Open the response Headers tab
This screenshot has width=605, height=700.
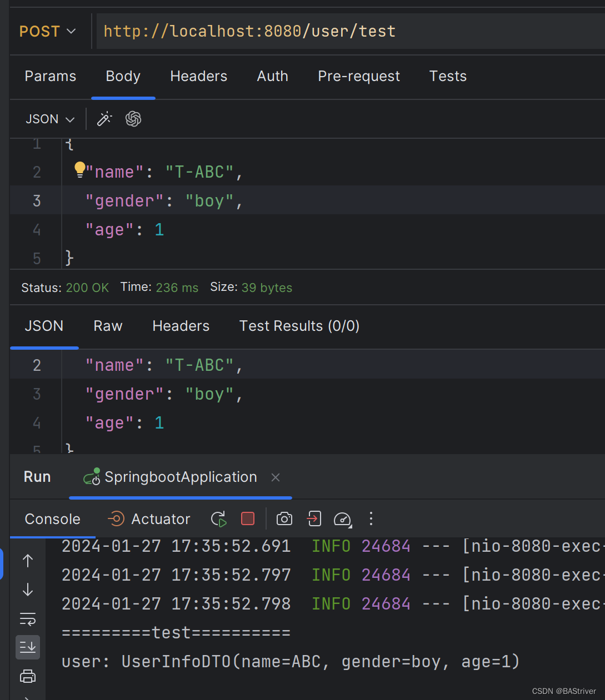click(x=181, y=326)
